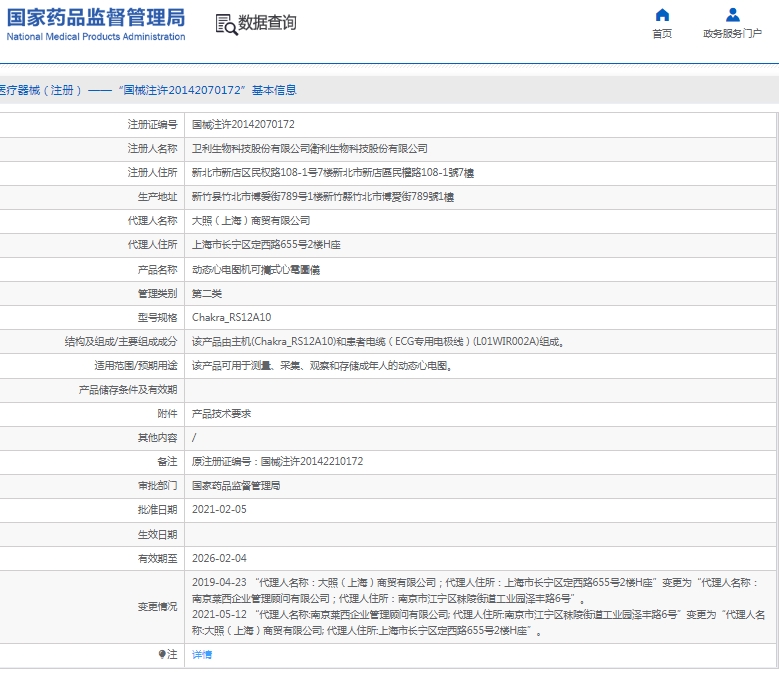Select agent name 大照（上海）商贸有限公司 cell
779x673 pixels.
click(x=251, y=221)
